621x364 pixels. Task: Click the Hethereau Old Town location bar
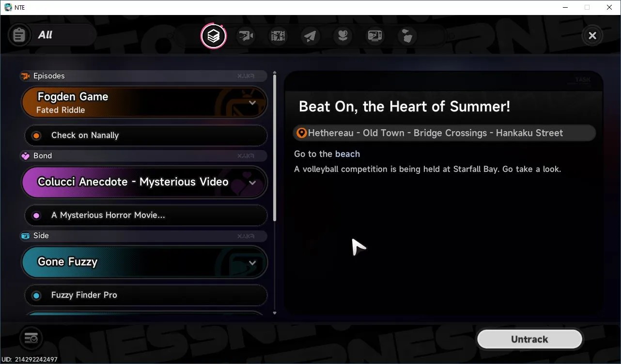[444, 133]
